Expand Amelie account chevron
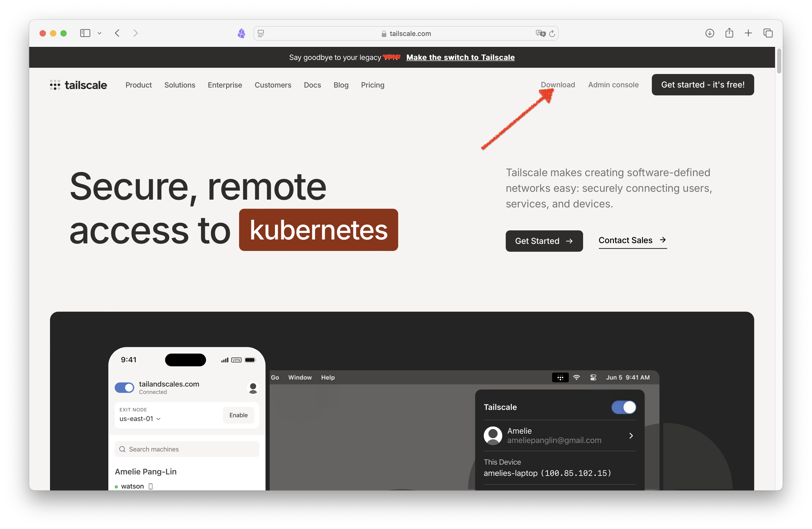812x529 pixels. click(631, 435)
